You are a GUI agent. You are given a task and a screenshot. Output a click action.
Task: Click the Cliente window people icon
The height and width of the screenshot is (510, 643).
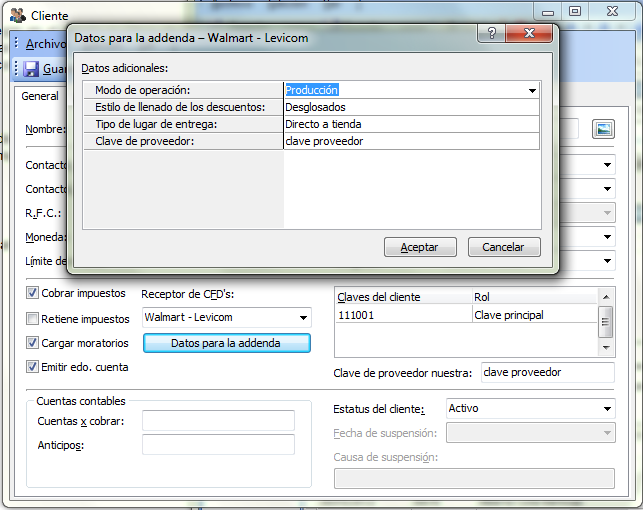pos(18,16)
